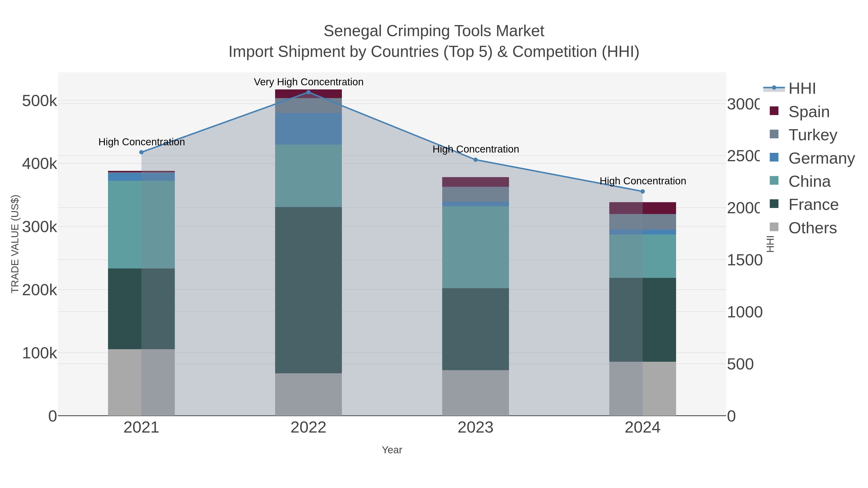Select the France segment of the 2022 bar
Screen dimensions: 868x488
pyautogui.click(x=308, y=290)
